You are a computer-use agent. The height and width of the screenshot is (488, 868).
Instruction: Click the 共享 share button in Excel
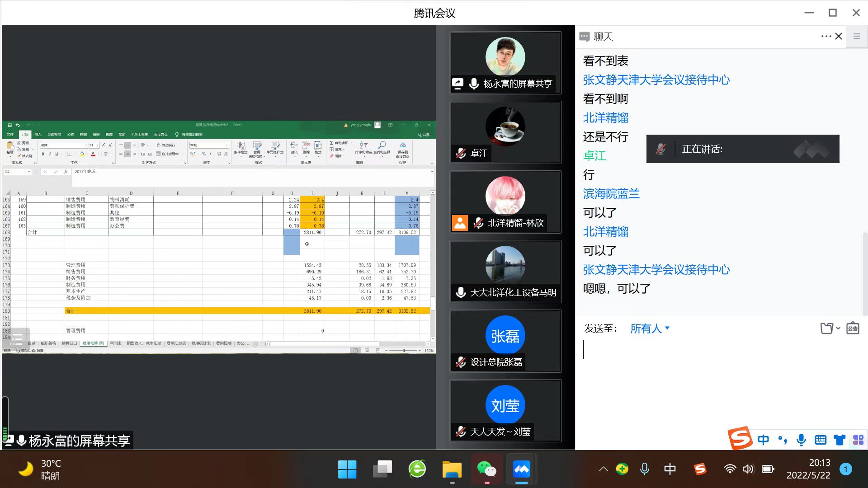(x=424, y=135)
